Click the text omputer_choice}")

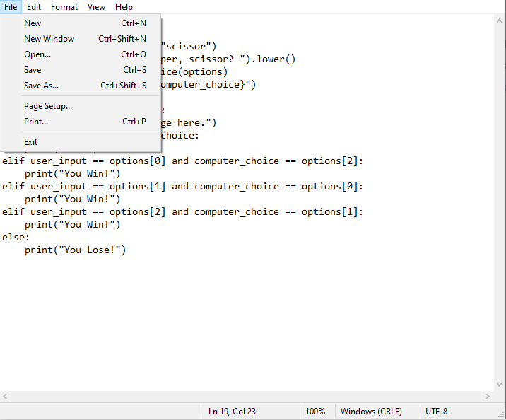(x=208, y=85)
